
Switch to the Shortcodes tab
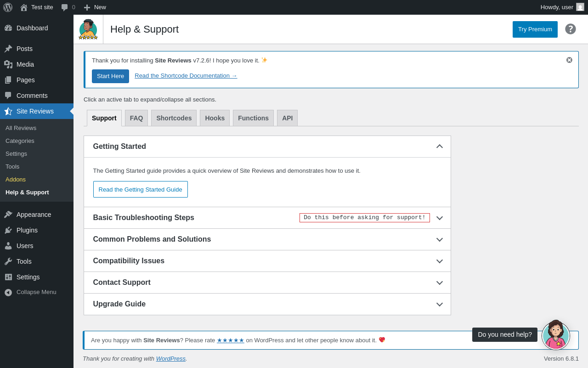(x=174, y=118)
